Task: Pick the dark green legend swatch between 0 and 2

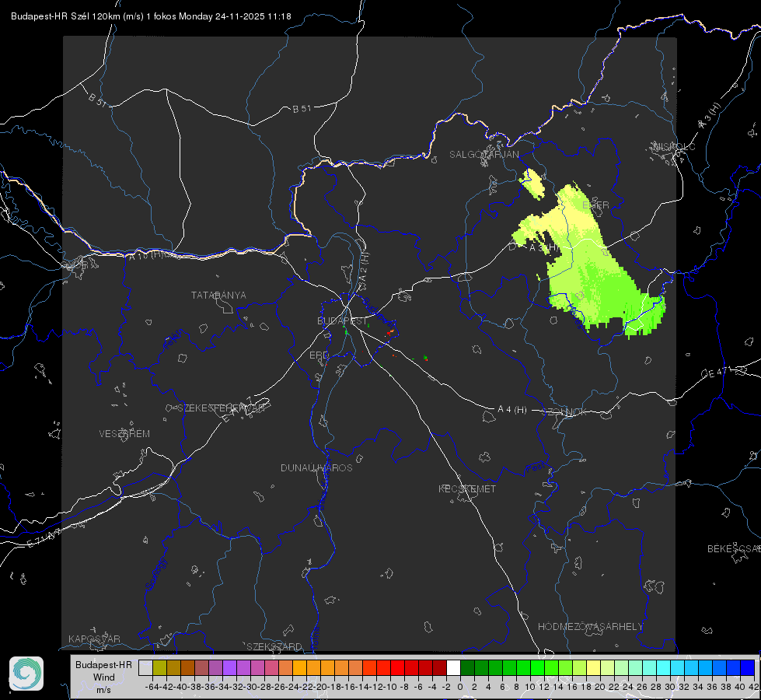Action: pyautogui.click(x=467, y=667)
